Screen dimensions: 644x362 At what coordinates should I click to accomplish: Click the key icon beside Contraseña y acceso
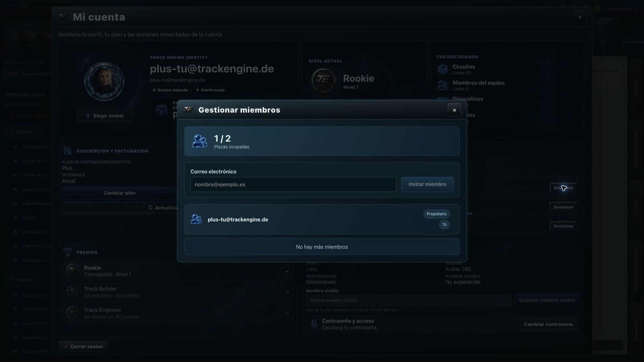[x=314, y=324]
